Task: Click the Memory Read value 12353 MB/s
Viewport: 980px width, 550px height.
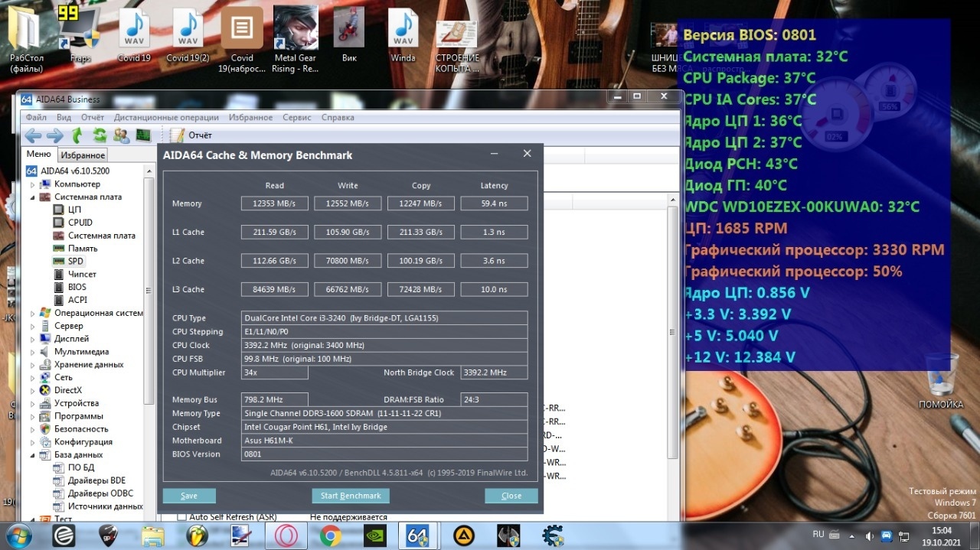Action: 274,203
